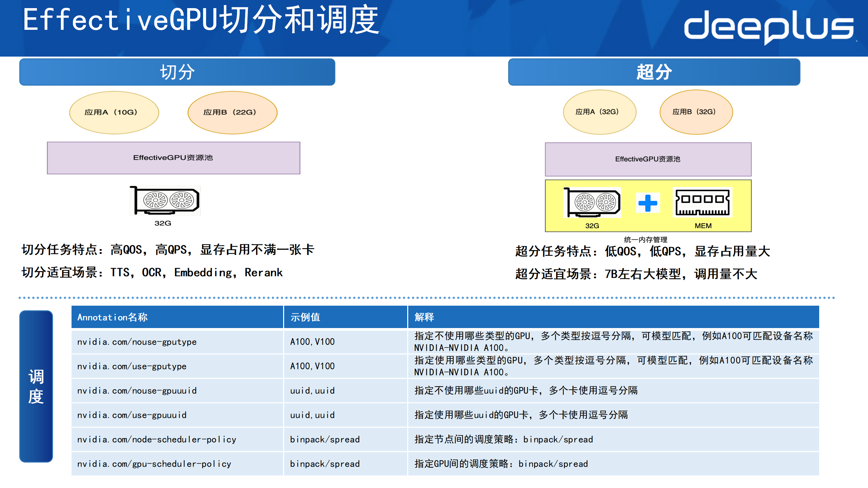The width and height of the screenshot is (868, 488).
Task: Click the vertical 调度 label block
Action: tap(36, 386)
